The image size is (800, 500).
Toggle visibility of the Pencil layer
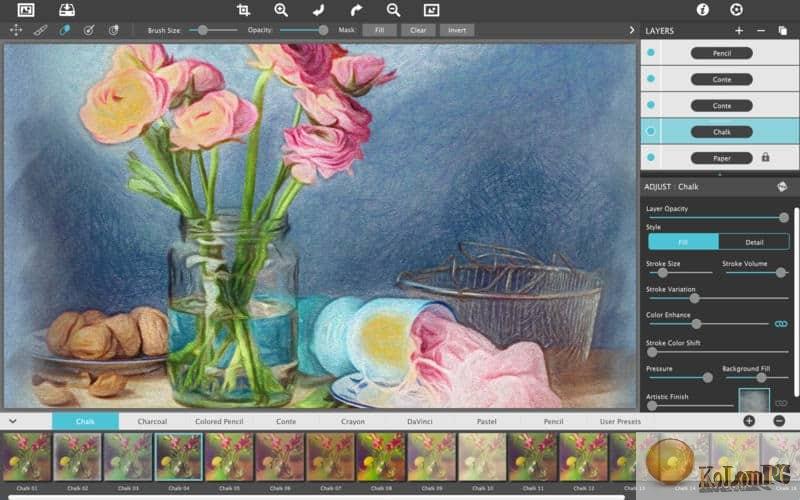coord(651,53)
